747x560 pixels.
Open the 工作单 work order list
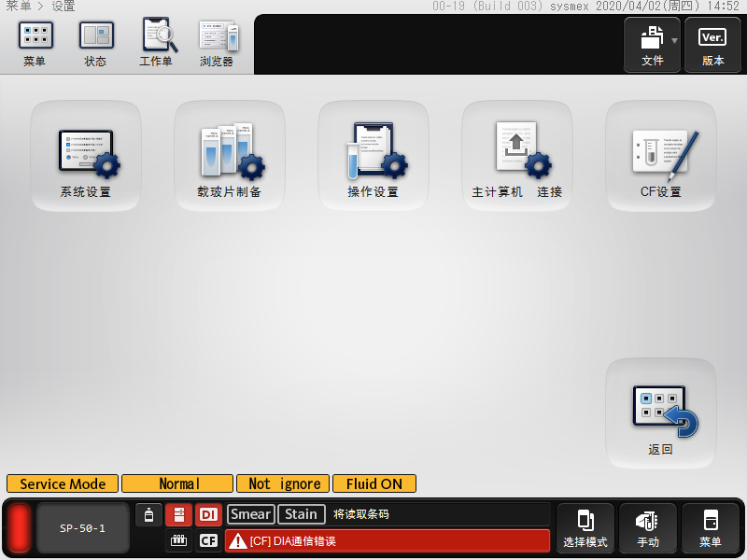click(x=157, y=44)
